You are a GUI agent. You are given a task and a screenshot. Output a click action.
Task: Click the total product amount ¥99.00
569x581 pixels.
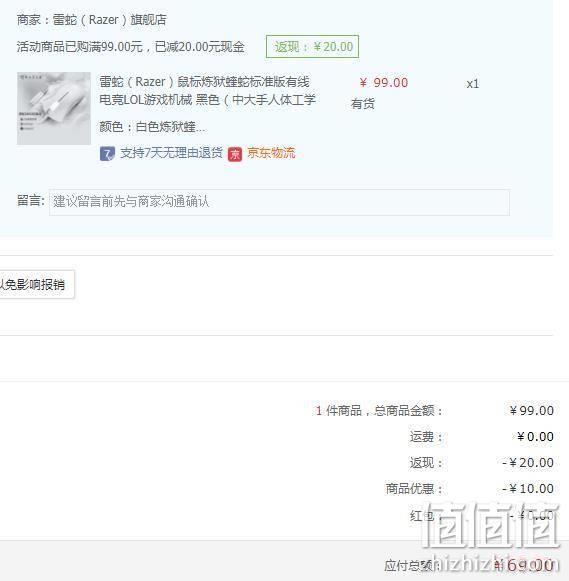click(x=532, y=411)
